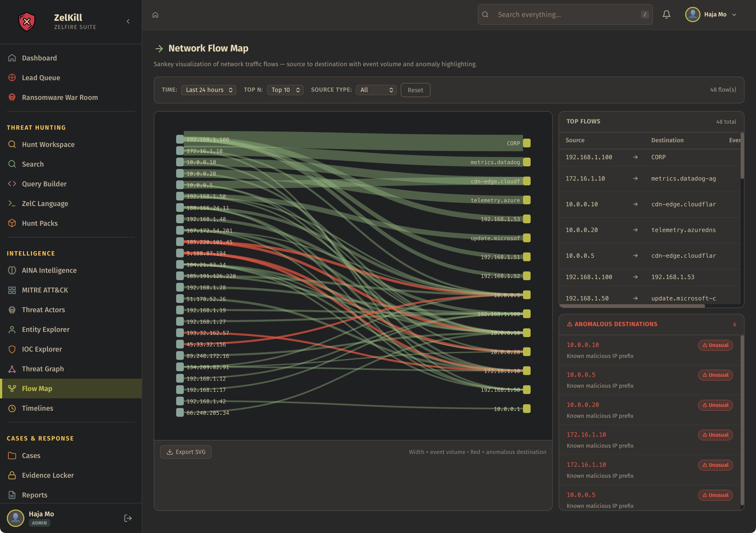756x533 pixels.
Task: Go to MITRE ATT&CK matrix
Action: tap(45, 290)
